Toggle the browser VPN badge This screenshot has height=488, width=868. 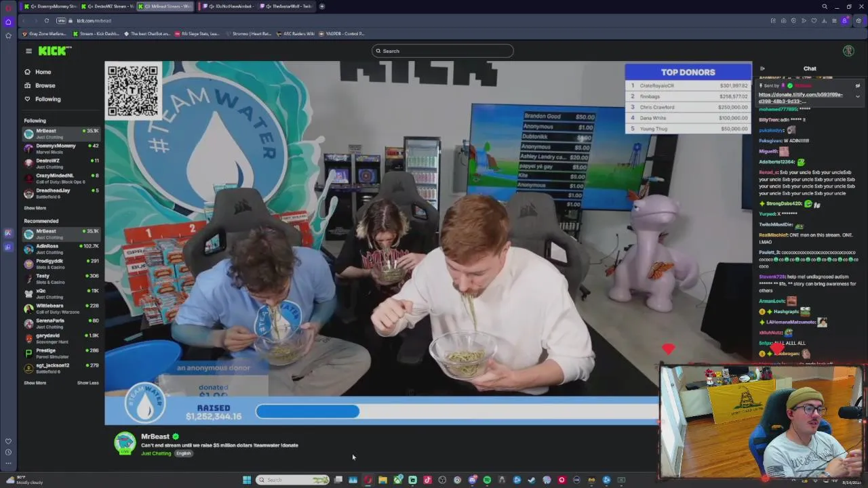coord(61,20)
